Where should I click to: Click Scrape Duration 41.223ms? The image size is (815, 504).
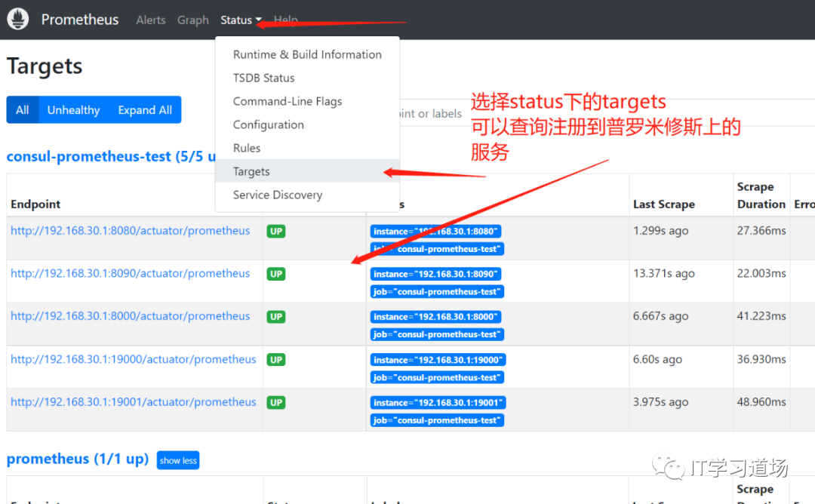click(x=761, y=316)
